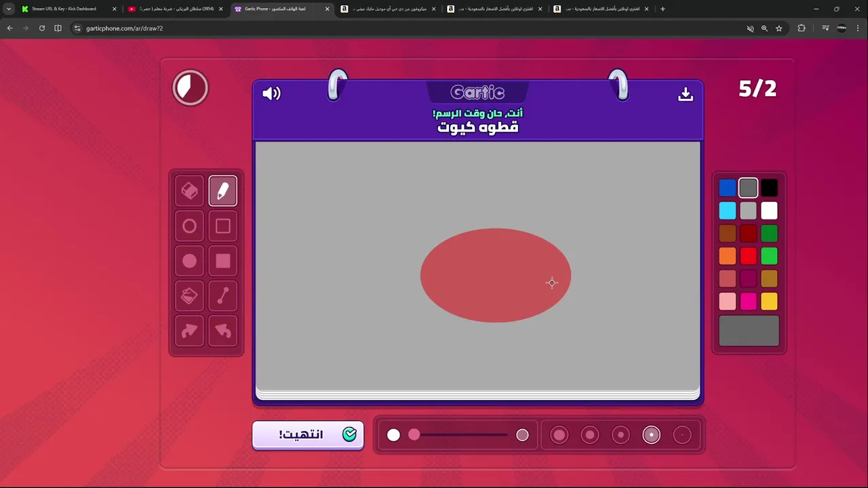Select the medium brush size
This screenshot has height=488, width=868.
click(x=620, y=435)
